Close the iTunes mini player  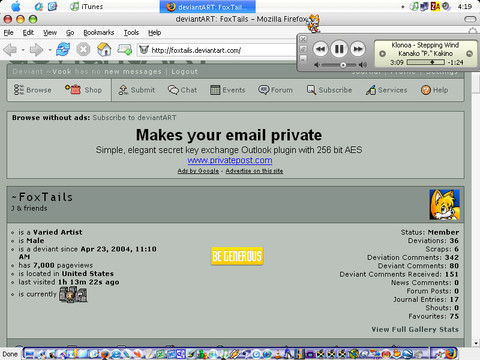pyautogui.click(x=303, y=39)
